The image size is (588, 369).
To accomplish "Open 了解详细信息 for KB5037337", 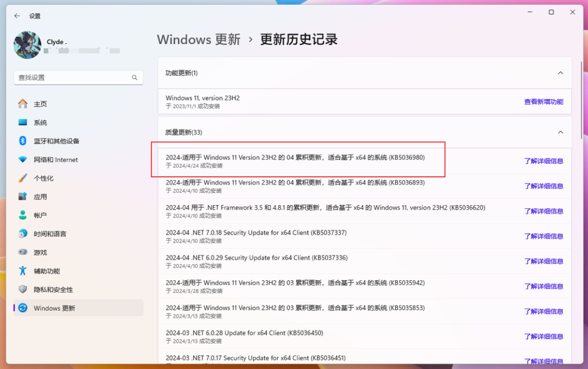I will pos(544,236).
